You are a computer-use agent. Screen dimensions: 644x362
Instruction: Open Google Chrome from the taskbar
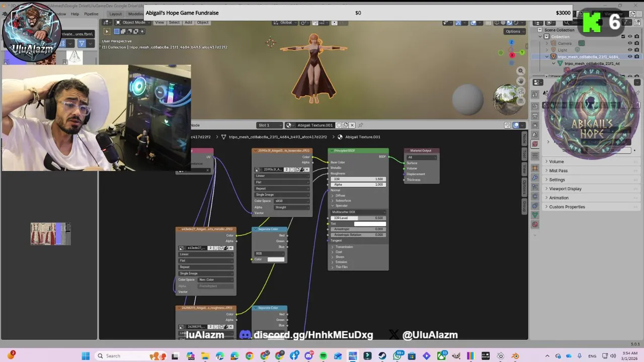250,356
